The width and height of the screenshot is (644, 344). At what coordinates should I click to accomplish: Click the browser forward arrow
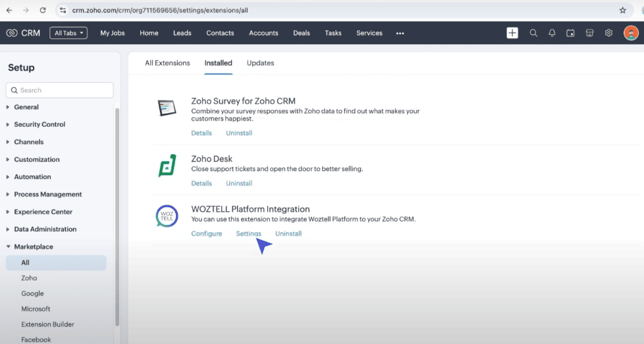26,11
